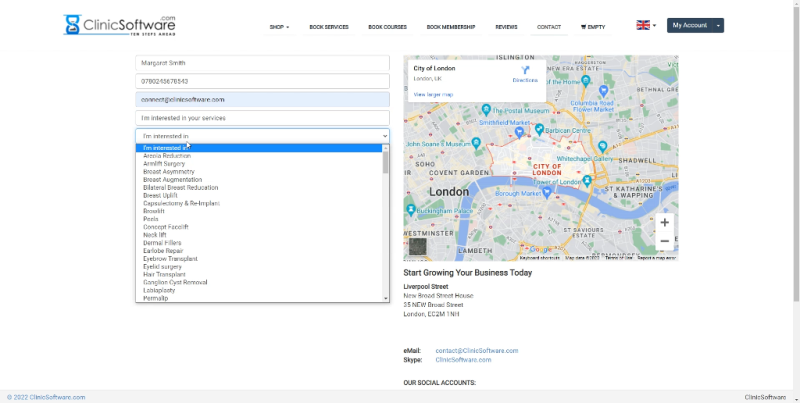Click dropdown list scroll down arrow

386,298
